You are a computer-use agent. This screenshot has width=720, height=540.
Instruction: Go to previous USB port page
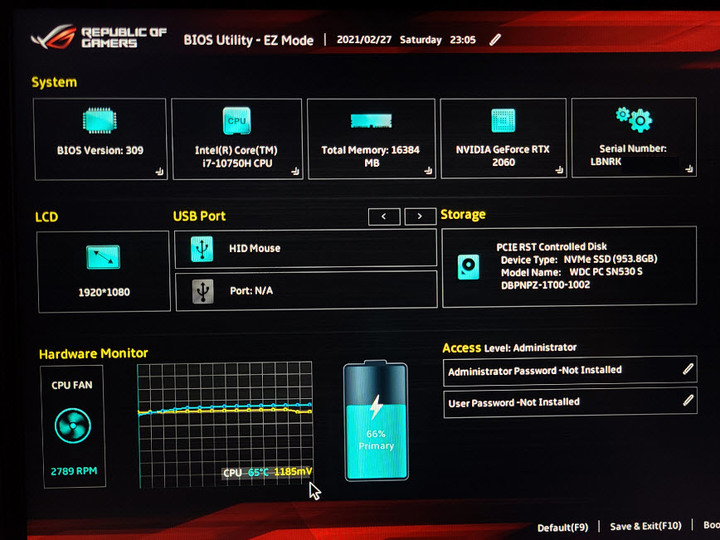tap(384, 216)
